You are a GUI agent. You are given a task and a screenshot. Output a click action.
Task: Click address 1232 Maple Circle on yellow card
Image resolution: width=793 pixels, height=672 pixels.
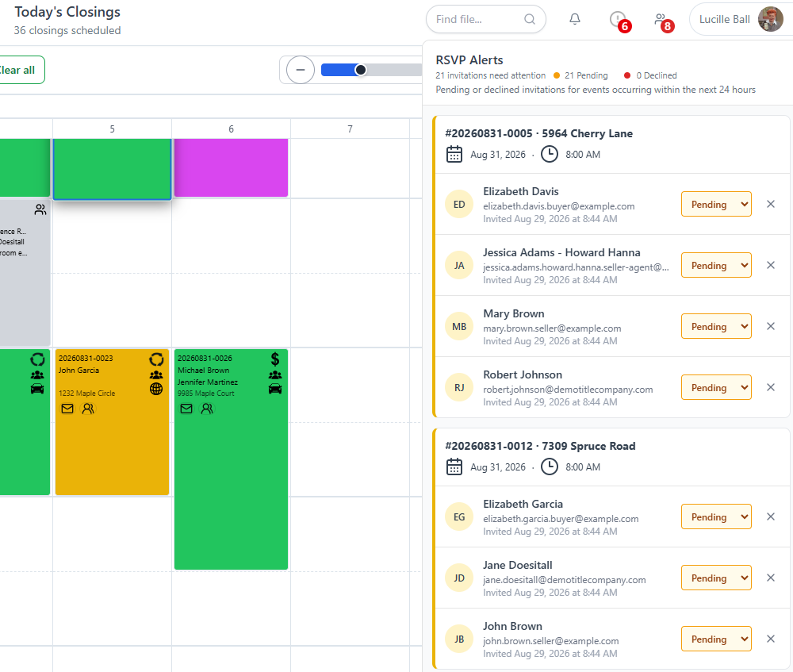click(x=87, y=394)
